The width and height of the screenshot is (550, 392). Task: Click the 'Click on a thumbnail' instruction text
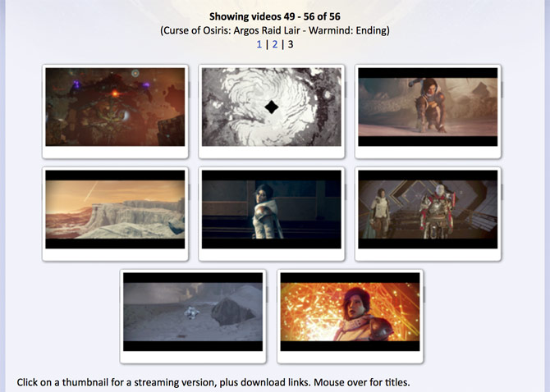[x=213, y=382]
